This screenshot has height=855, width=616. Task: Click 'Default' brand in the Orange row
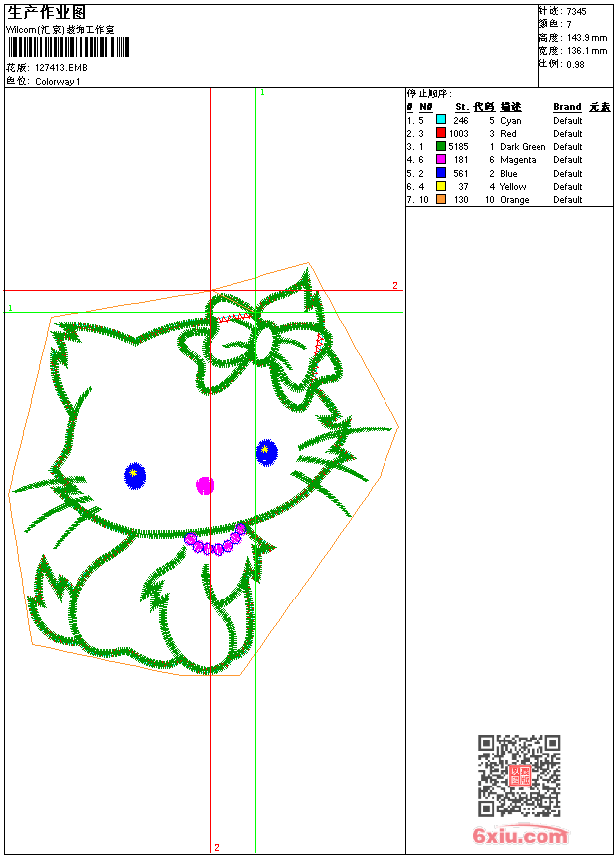[x=567, y=200]
